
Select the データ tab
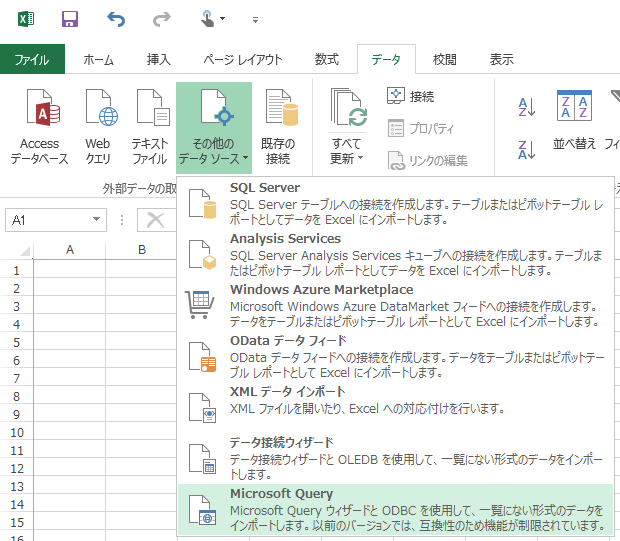click(x=386, y=59)
